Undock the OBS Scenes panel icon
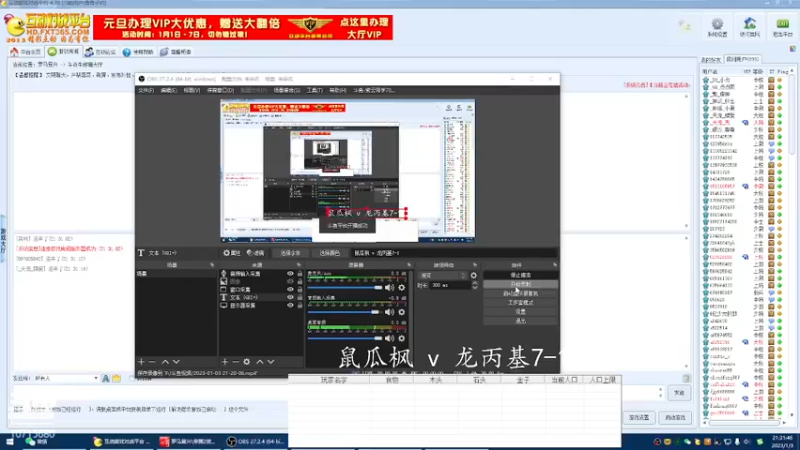Image resolution: width=800 pixels, height=450 pixels. (x=212, y=265)
